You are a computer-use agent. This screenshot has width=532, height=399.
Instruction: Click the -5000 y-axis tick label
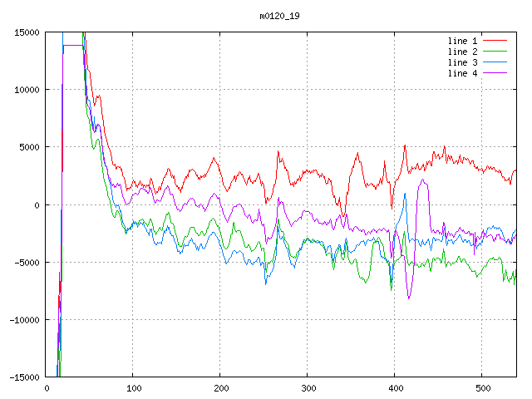click(x=24, y=263)
